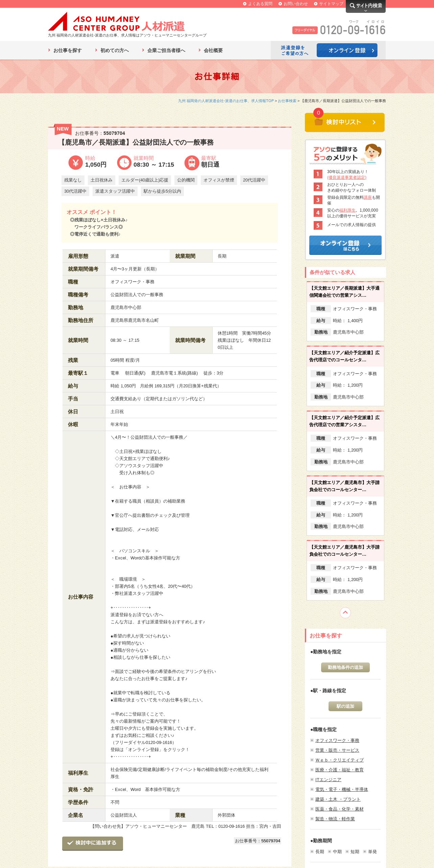Open the 優良派遣事業者認定 link
This screenshot has width=434, height=868.
346,177
